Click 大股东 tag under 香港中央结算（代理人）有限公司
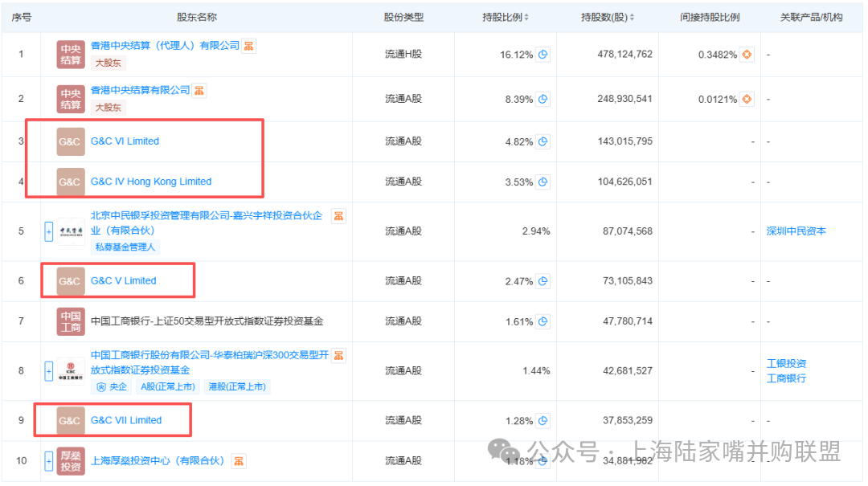This screenshot has width=868, height=486. 108,63
